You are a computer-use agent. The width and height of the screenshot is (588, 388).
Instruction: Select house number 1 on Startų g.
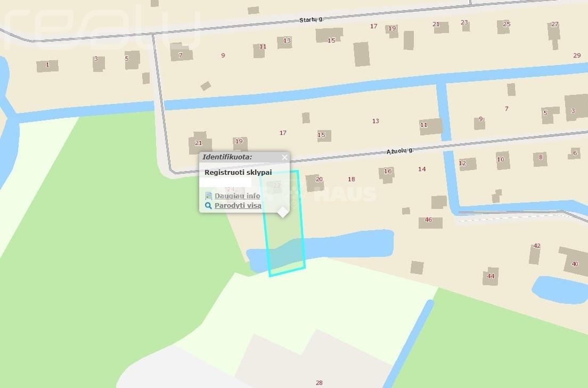click(47, 66)
